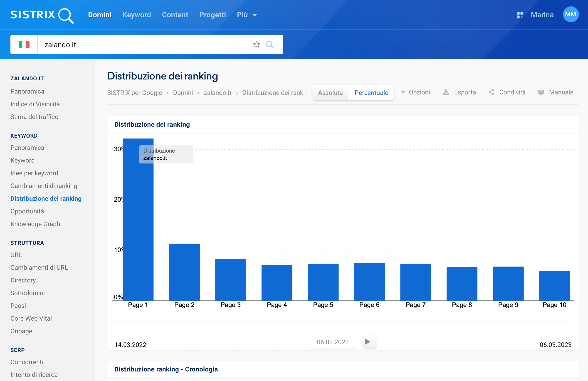Viewport: 588px width, 381px height.
Task: Open Concorrenti in SERP section
Action: [x=27, y=362]
